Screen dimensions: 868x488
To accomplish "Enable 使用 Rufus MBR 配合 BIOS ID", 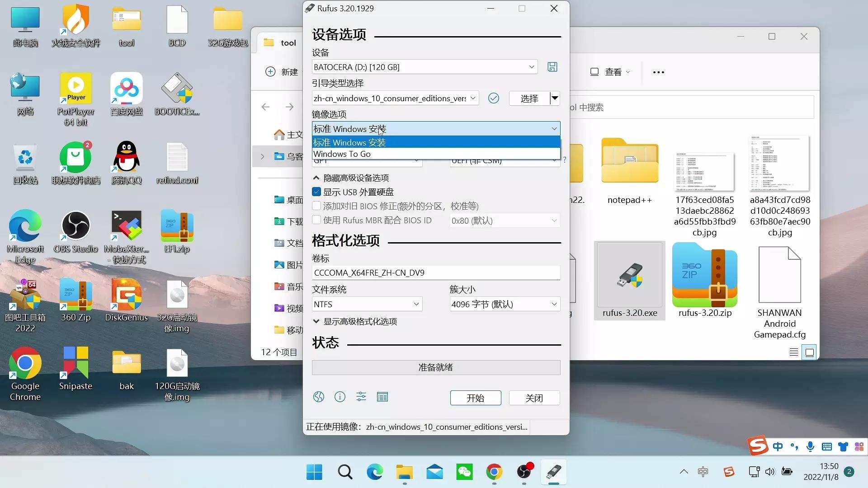I will tap(316, 220).
